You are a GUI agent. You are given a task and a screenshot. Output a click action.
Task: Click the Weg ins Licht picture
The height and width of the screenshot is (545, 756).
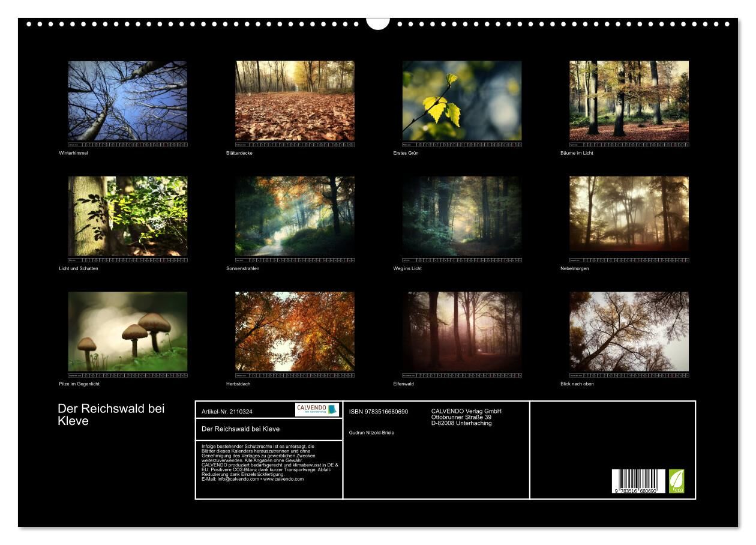tap(461, 216)
